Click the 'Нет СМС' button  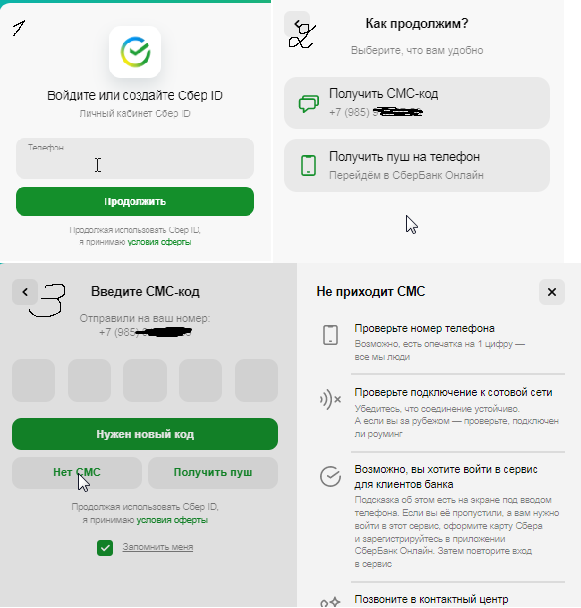77,473
